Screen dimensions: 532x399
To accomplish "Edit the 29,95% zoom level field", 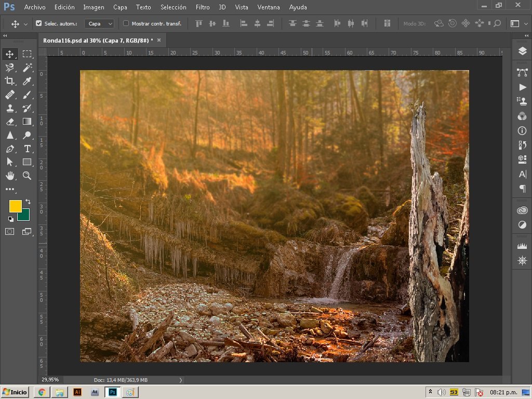I will click(x=50, y=380).
